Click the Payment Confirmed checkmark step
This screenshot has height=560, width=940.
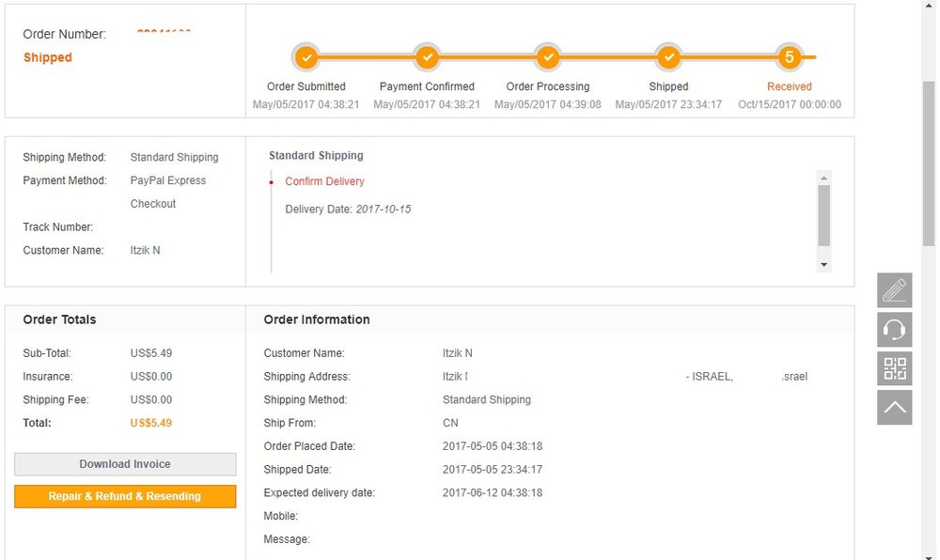click(x=427, y=57)
